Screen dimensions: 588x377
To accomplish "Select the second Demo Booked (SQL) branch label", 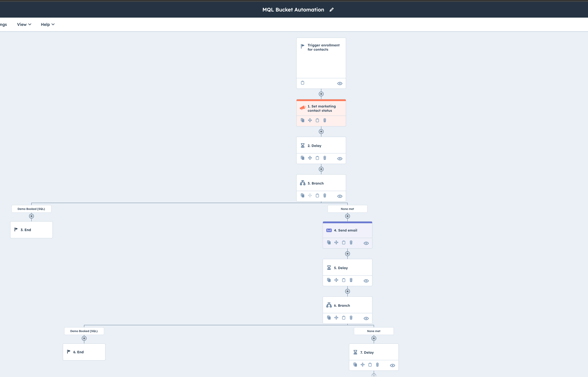I will tap(84, 331).
